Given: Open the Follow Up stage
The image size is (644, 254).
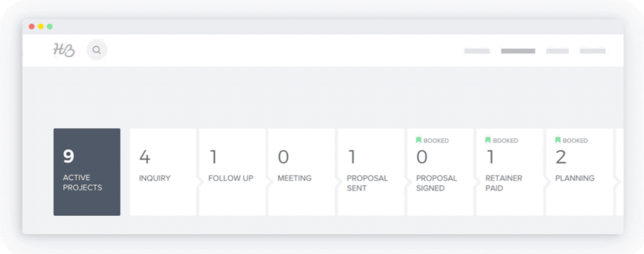Looking at the screenshot, I should [232, 172].
